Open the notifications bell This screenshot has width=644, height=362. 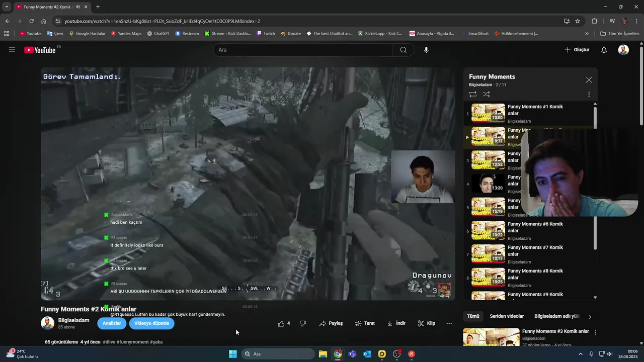[x=604, y=50]
